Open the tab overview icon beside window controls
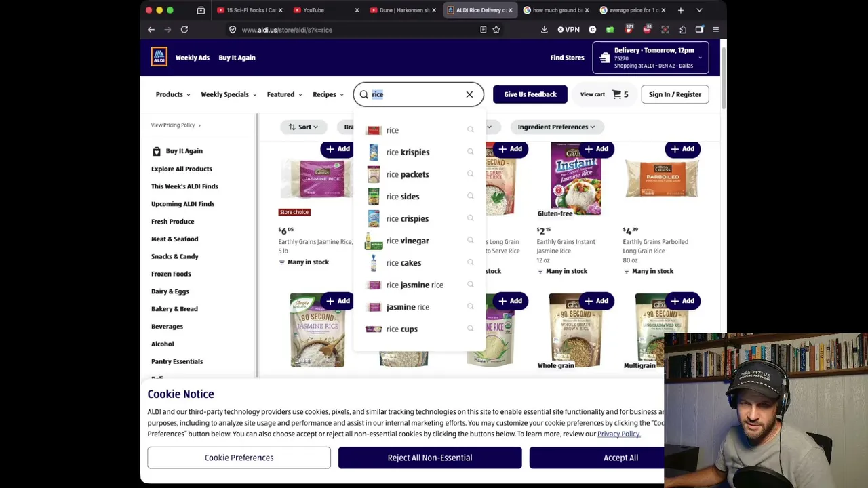 (x=201, y=10)
